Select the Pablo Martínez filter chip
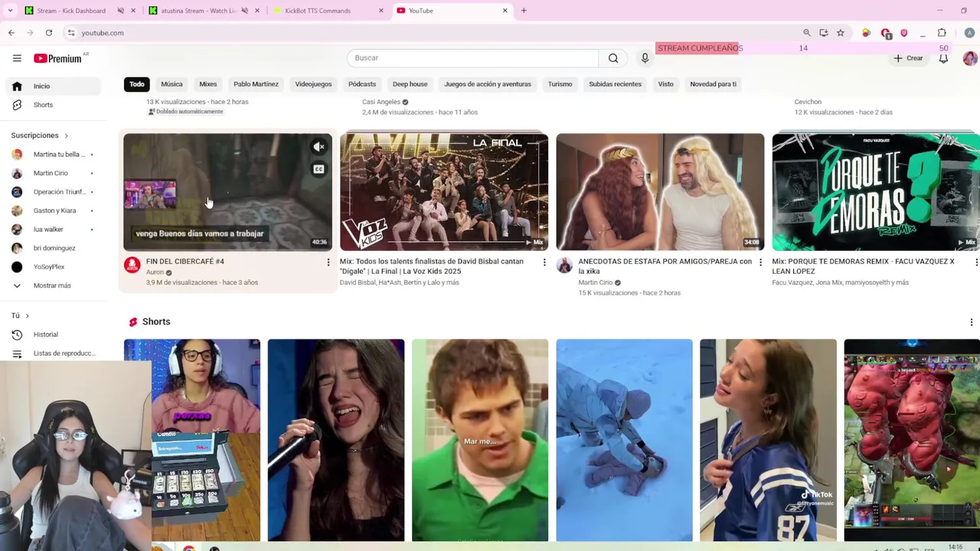Screen dimensions: 980x551 256,84
